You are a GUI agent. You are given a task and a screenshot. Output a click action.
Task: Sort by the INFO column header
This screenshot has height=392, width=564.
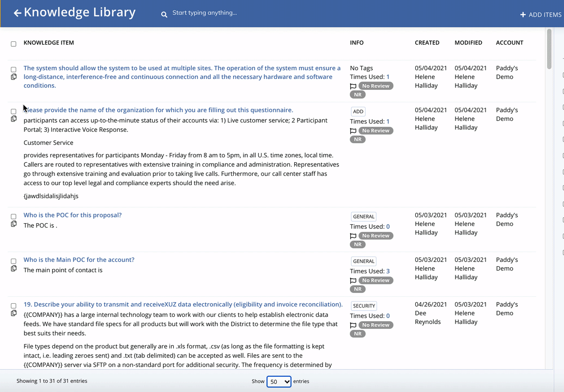tap(356, 42)
